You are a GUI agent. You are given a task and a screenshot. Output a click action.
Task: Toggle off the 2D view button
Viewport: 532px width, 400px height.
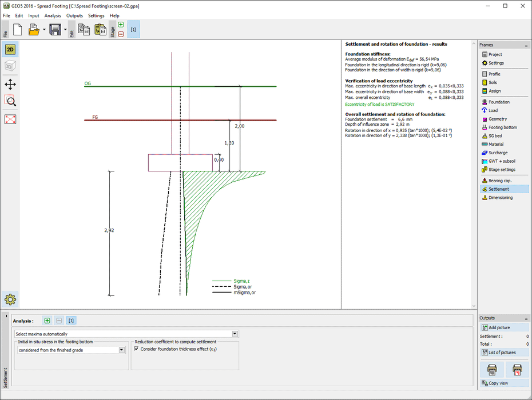[10, 50]
